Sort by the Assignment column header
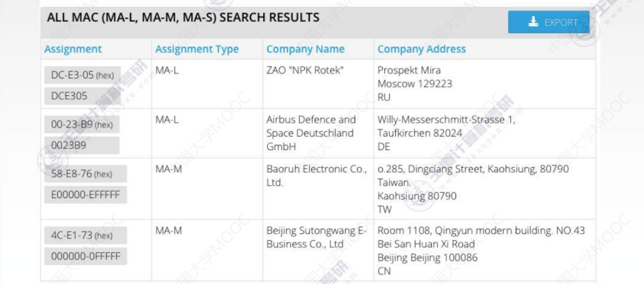Viewport: 644px width, 284px height. (x=73, y=49)
